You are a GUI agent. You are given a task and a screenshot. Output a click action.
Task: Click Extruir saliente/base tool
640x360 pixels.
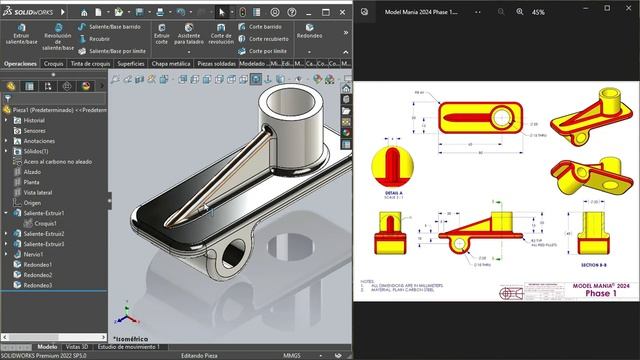[21, 33]
